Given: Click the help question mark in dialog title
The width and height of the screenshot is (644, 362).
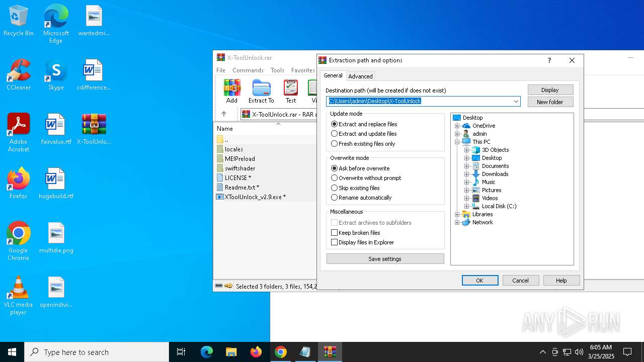Looking at the screenshot, I should [x=549, y=60].
